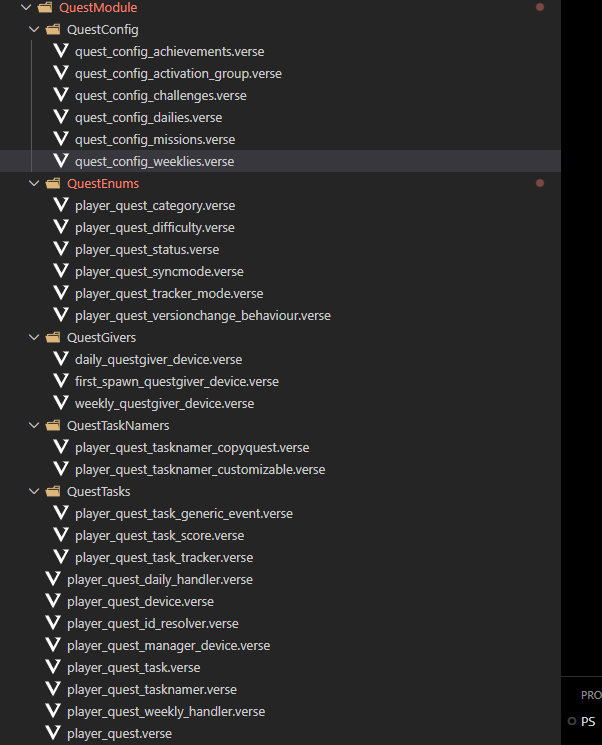Click Verse icon beside quest_config_achievements.verse

click(61, 50)
